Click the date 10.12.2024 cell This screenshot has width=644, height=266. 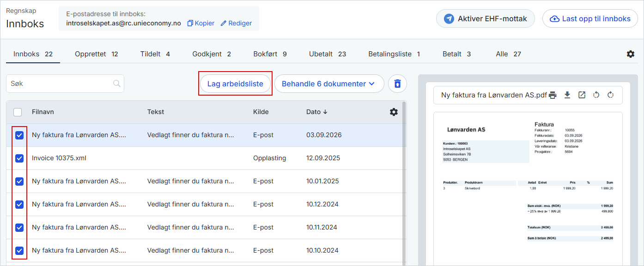pos(322,204)
